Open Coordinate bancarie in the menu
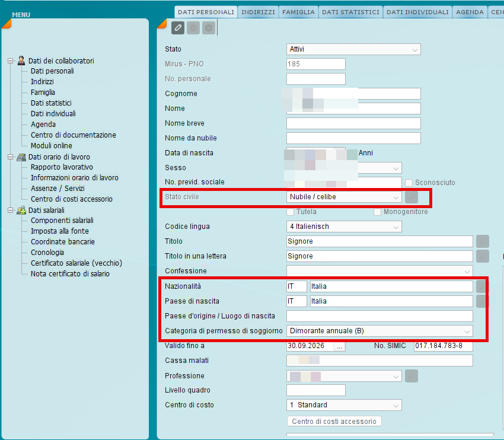 coord(63,242)
